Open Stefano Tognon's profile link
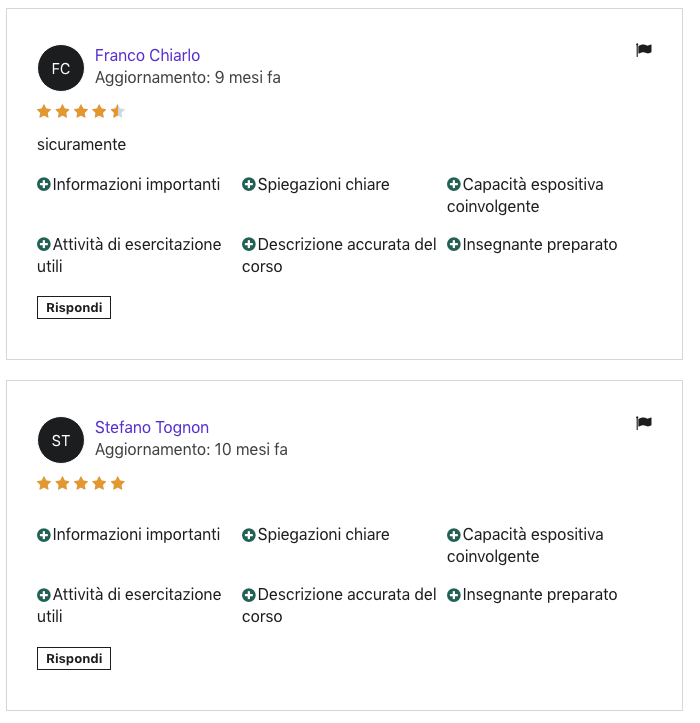The height and width of the screenshot is (723, 700). pyautogui.click(x=152, y=427)
